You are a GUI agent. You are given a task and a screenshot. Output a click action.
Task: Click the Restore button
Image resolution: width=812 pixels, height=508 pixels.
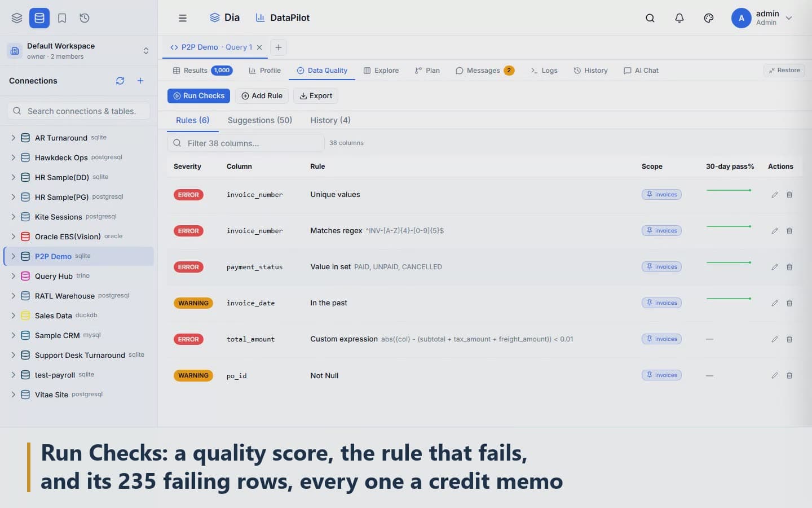[784, 71]
